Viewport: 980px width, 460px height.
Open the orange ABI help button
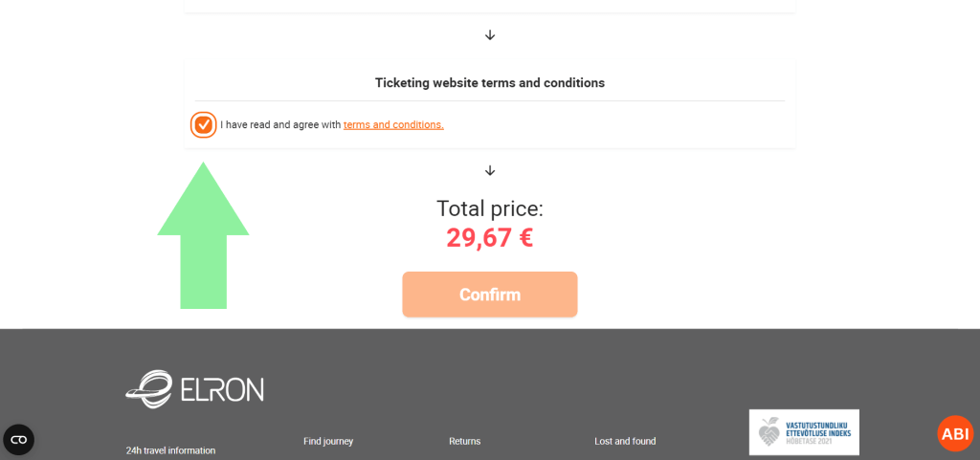[x=955, y=433]
